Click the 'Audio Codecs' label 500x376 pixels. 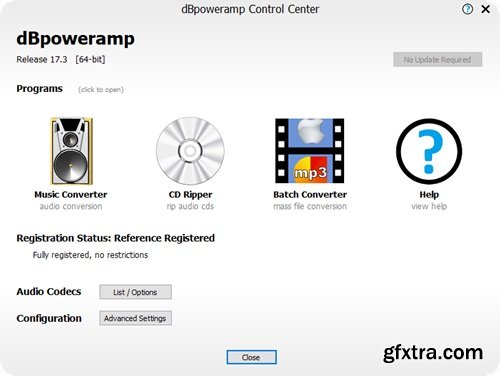pos(49,292)
